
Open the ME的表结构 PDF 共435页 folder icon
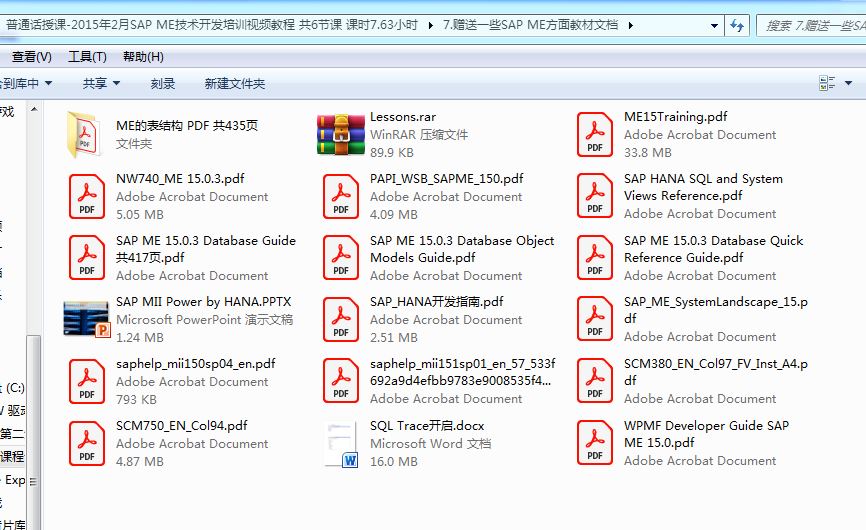click(x=85, y=135)
